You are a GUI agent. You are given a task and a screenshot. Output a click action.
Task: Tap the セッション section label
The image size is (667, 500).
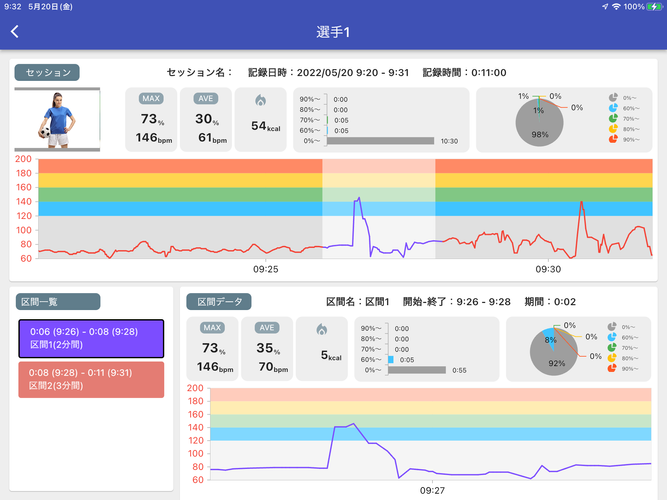coord(47,73)
